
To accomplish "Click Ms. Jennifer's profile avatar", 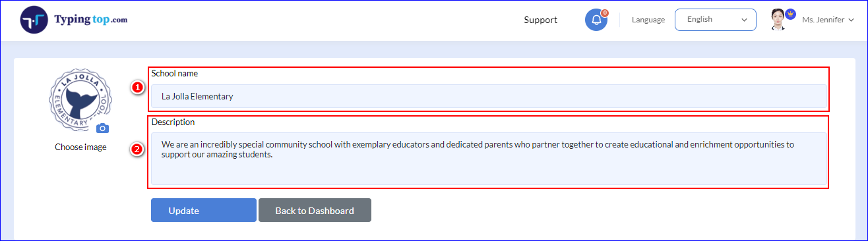I will [779, 20].
